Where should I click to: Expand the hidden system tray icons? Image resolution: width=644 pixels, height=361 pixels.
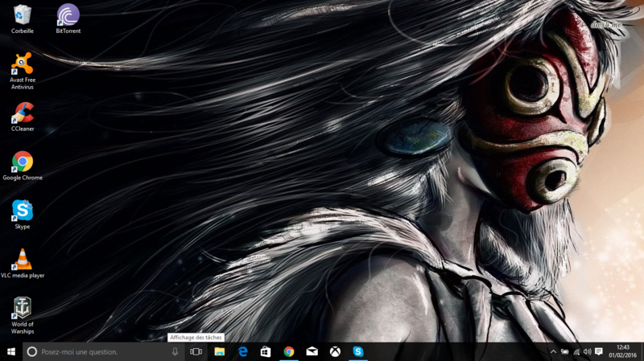click(553, 352)
